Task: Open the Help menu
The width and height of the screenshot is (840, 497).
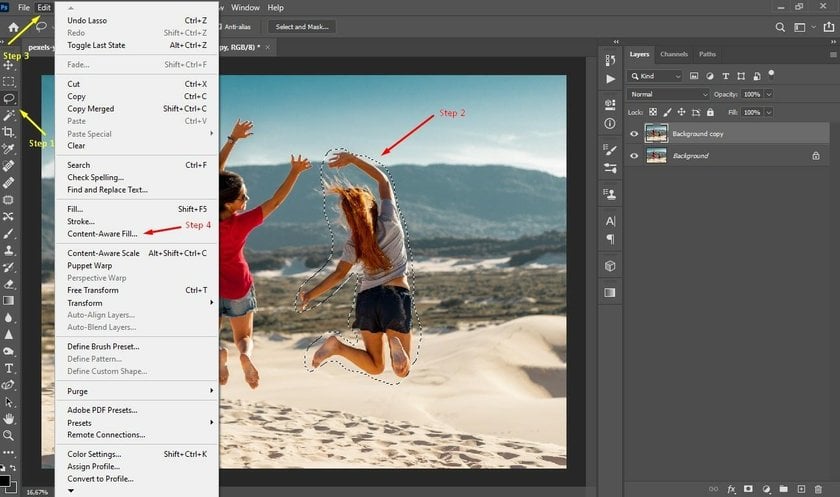Action: point(275,7)
